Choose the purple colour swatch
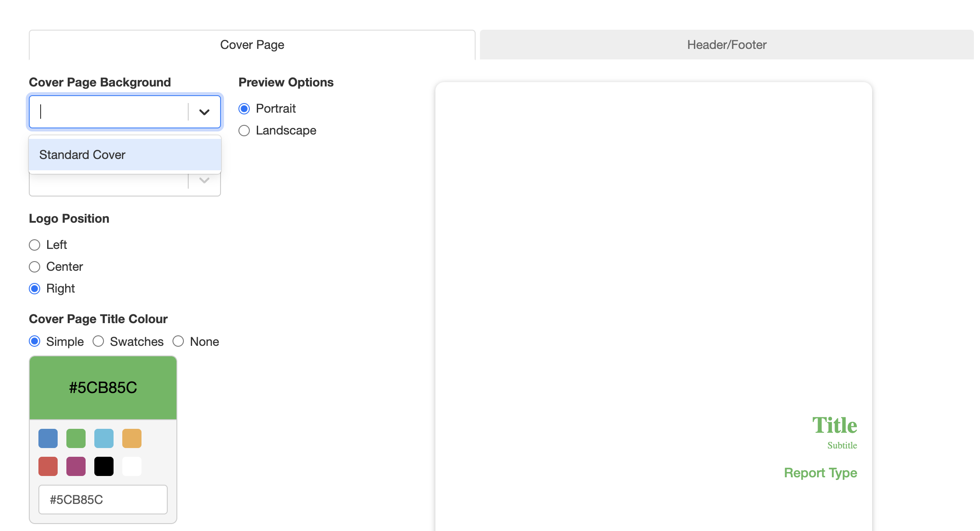 76,466
